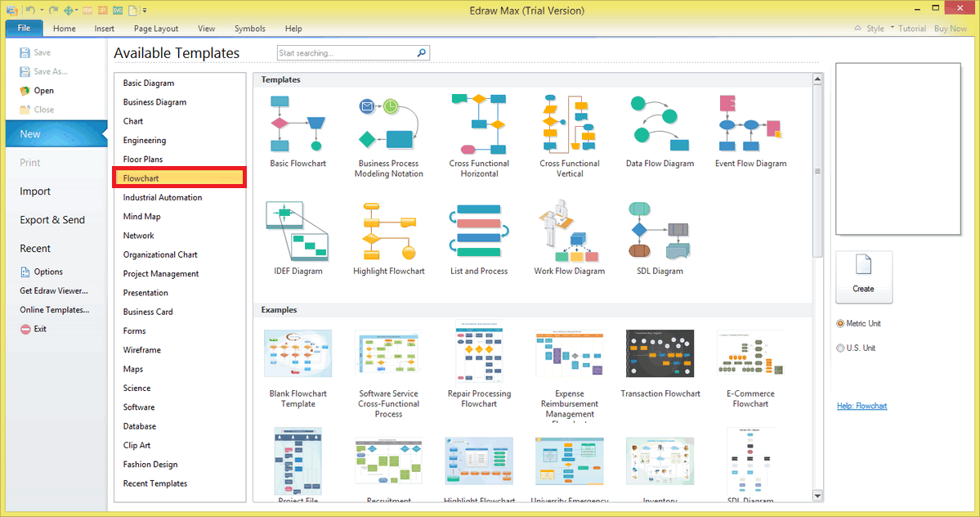The width and height of the screenshot is (980, 517).
Task: Click the red Exit icon
Action: 25,329
